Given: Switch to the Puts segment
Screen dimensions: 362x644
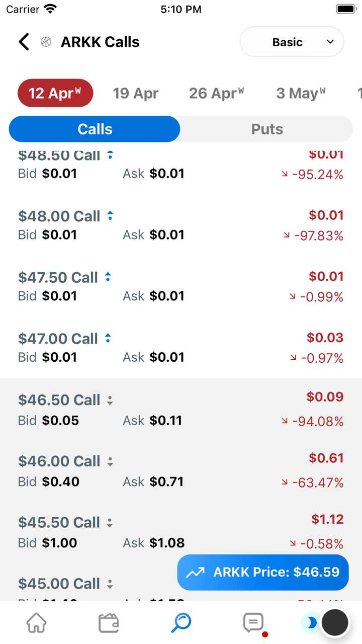Looking at the screenshot, I should point(266,129).
